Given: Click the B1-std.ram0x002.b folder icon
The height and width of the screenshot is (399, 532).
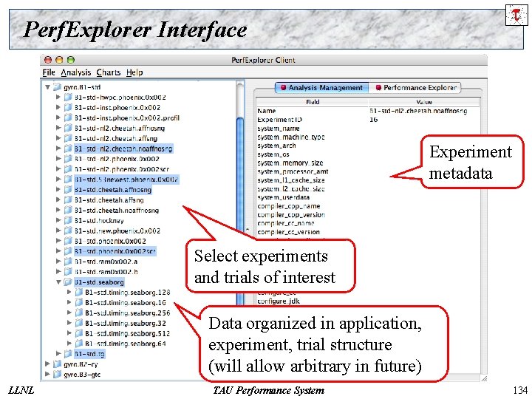Looking at the screenshot, I should pos(68,271).
